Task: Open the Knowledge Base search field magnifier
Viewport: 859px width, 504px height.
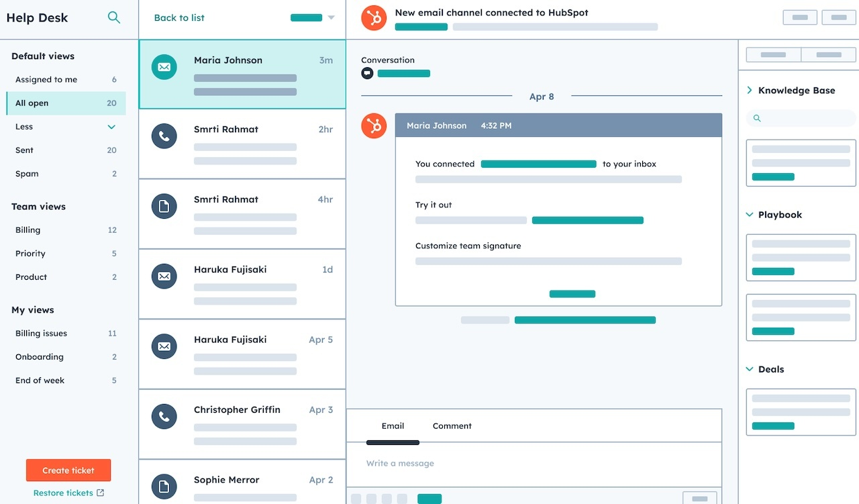Action: click(x=756, y=118)
